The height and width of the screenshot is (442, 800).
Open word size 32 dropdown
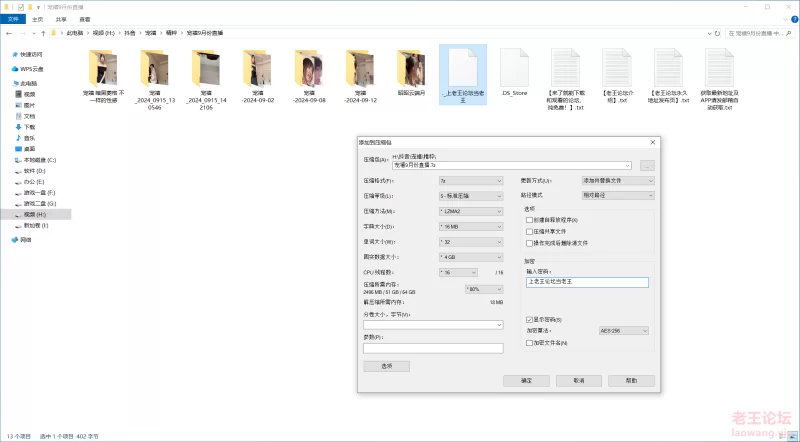[x=471, y=242]
